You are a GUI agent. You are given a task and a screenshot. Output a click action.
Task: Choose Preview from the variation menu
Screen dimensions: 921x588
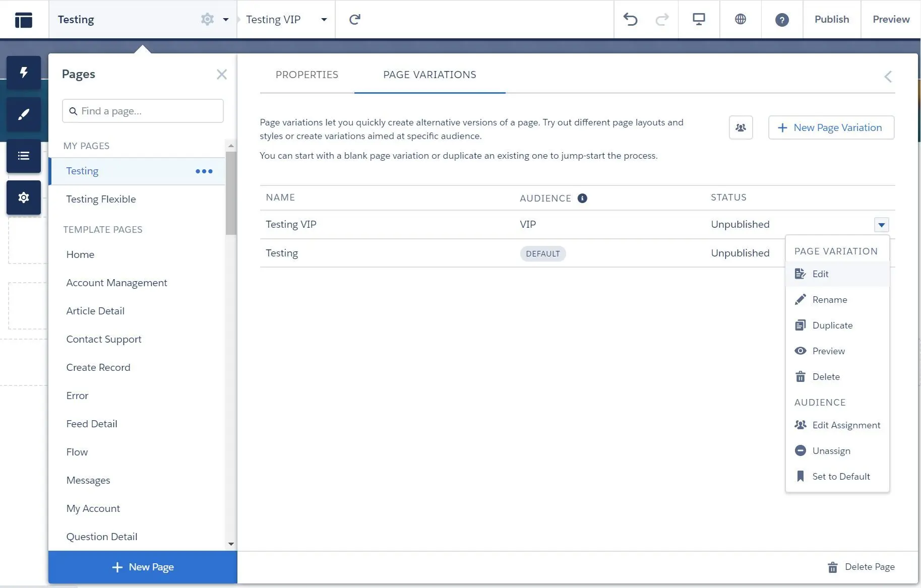click(837, 351)
